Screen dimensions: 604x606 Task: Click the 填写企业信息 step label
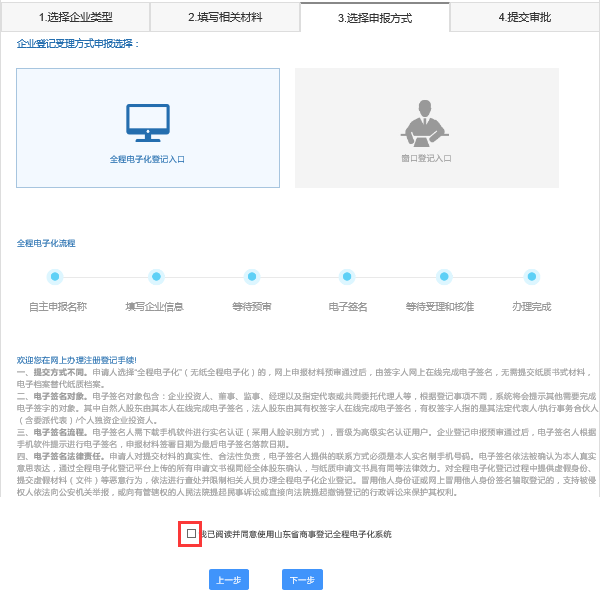click(154, 307)
